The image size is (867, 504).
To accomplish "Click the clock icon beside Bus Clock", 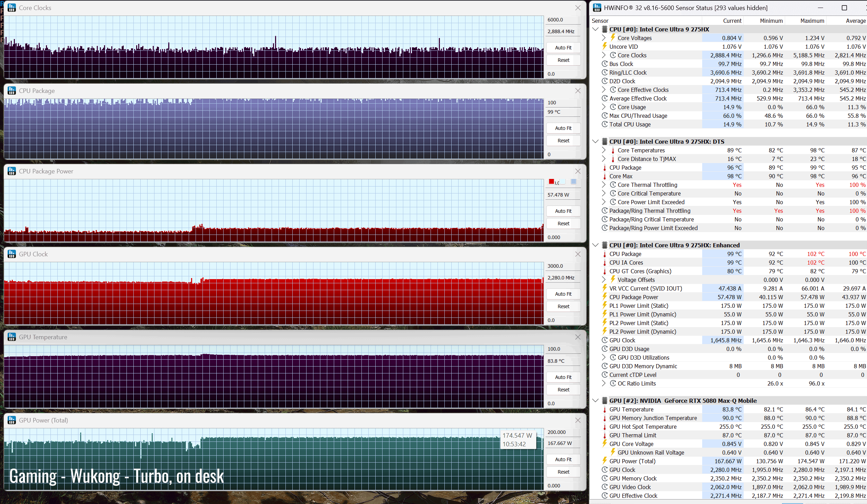I will [x=605, y=64].
